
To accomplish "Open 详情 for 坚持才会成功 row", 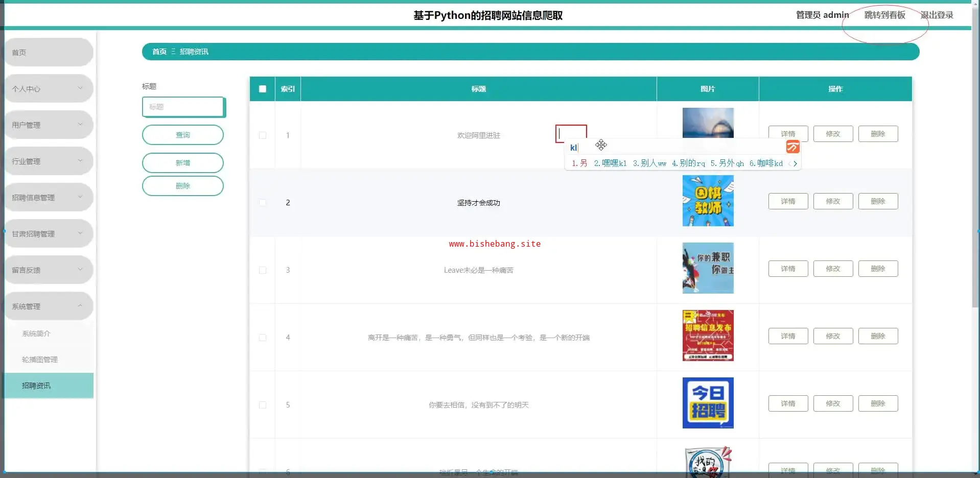I will point(788,201).
